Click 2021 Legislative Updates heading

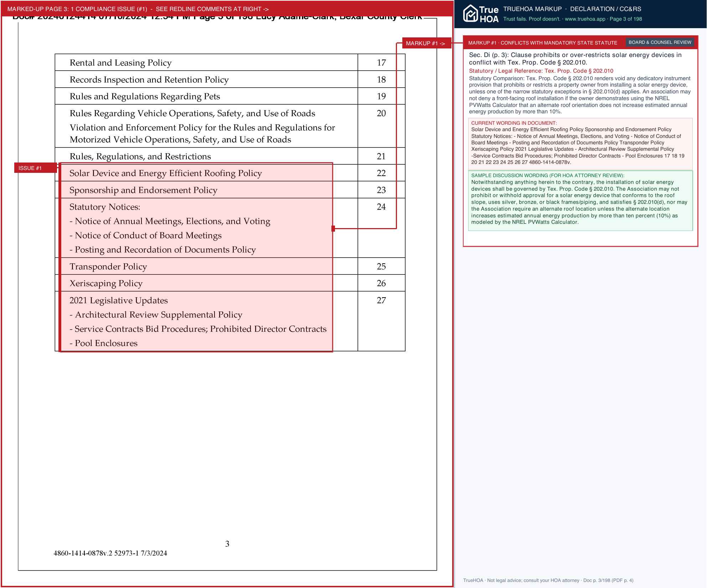pyautogui.click(x=119, y=300)
